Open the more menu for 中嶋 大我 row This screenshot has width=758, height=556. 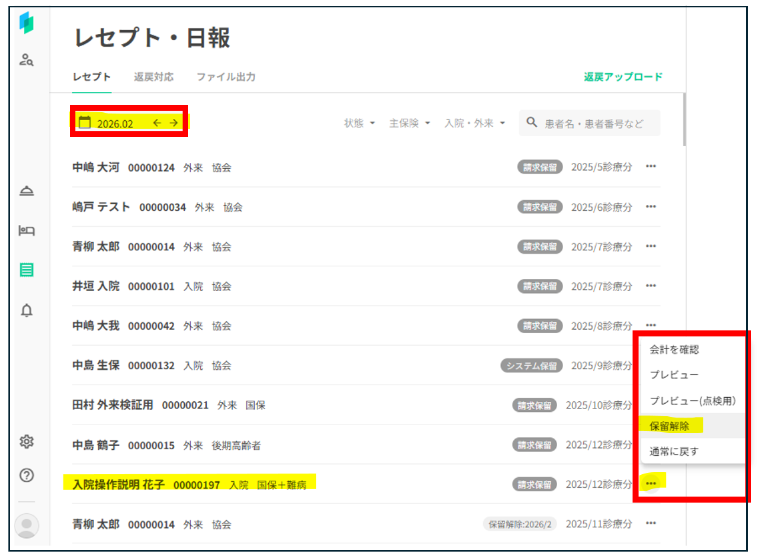[x=651, y=325]
